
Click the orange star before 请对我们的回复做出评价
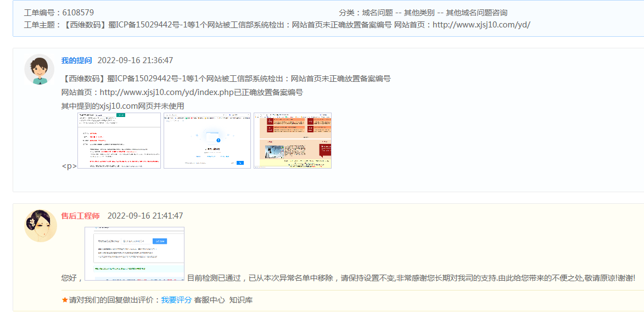[x=65, y=300]
